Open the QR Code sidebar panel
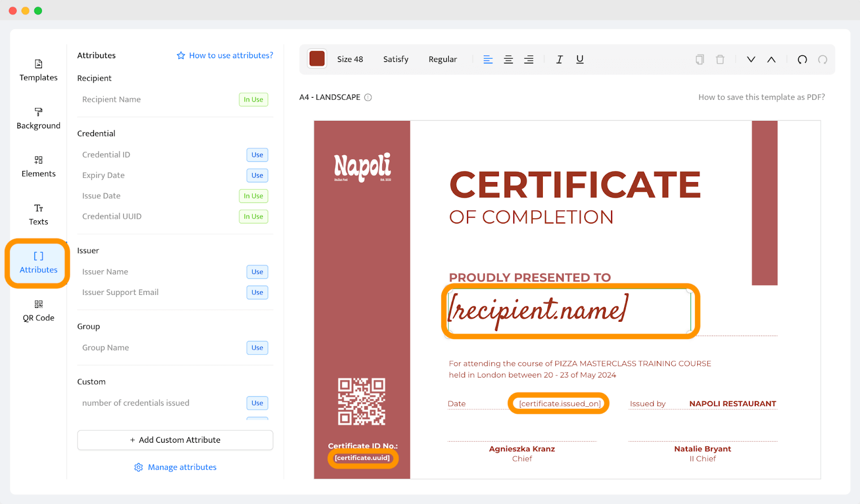The image size is (860, 504). pos(38,311)
